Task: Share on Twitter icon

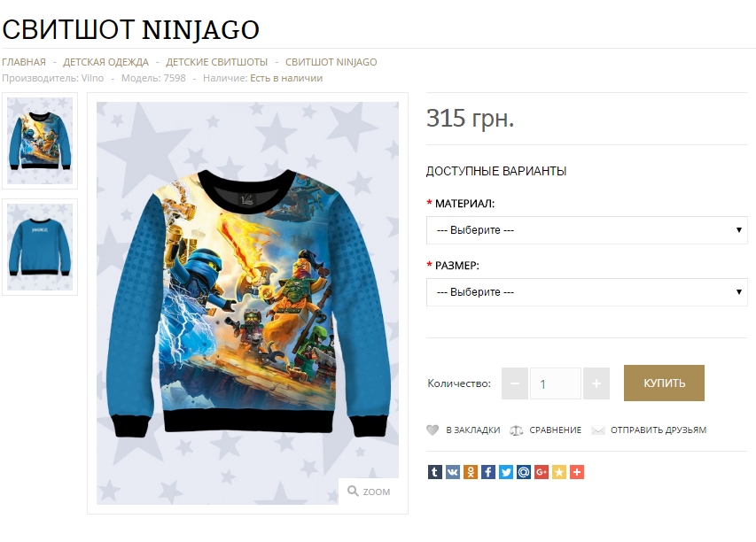Action: [506, 472]
